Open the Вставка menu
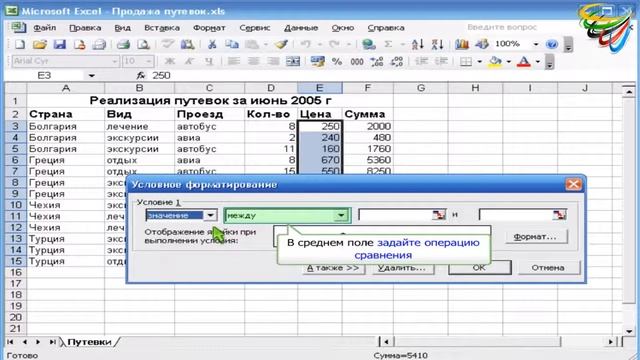Screen dimensions: 640x360 [x=162, y=28]
